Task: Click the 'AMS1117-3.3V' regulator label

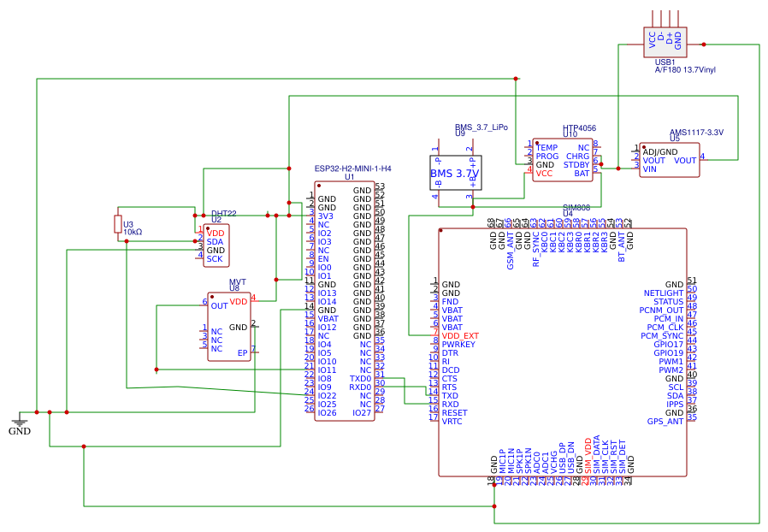Action: pyautogui.click(x=696, y=133)
